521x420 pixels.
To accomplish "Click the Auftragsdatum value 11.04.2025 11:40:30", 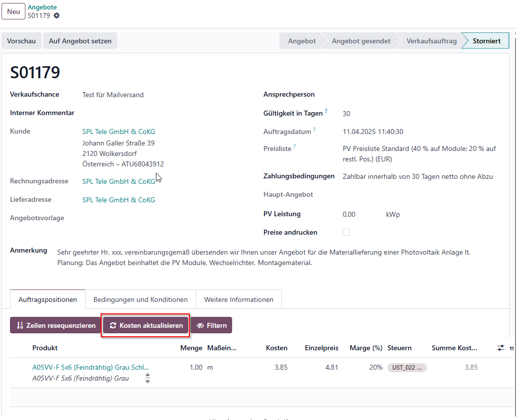I will coord(373,132).
